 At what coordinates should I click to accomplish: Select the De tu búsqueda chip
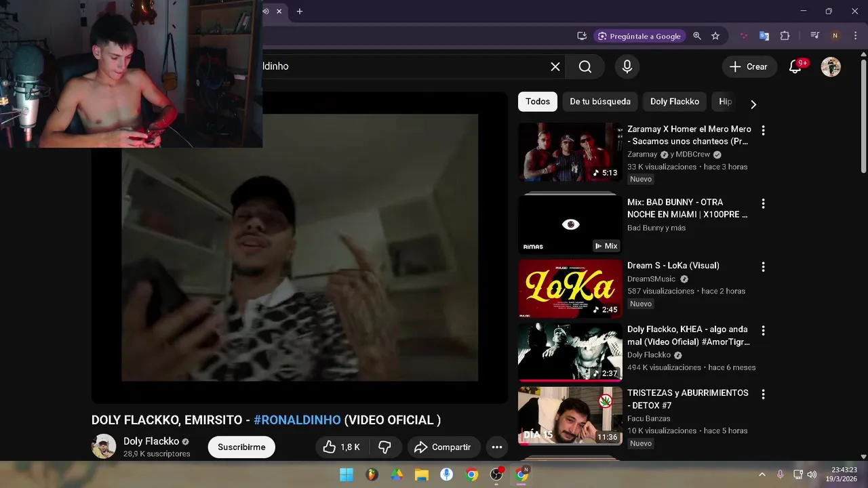tap(600, 102)
